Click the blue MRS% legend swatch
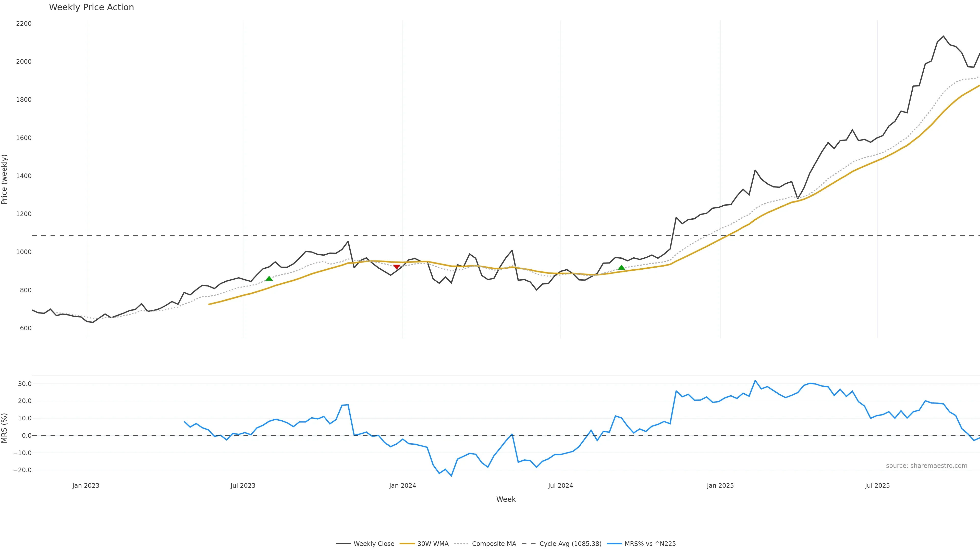The image size is (980, 551). pos(614,544)
